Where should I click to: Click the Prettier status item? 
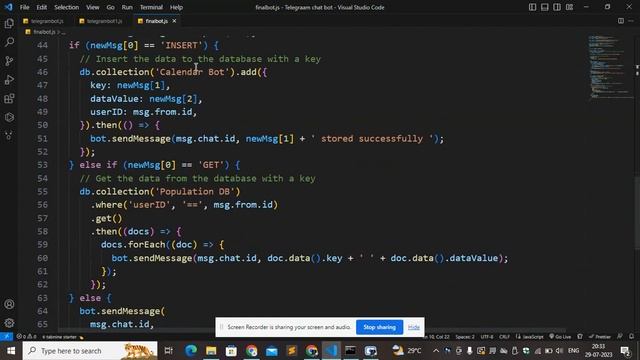click(x=600, y=337)
